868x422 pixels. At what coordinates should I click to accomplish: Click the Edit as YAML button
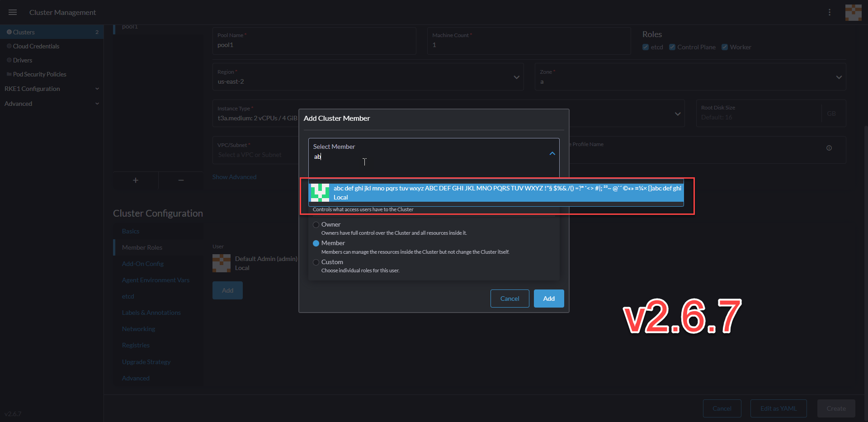coord(778,408)
